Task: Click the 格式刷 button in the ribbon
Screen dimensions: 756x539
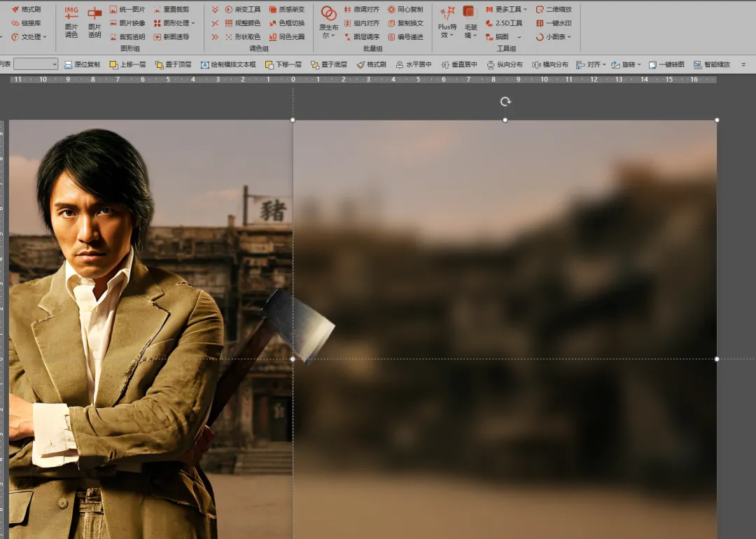Action: pyautogui.click(x=26, y=9)
